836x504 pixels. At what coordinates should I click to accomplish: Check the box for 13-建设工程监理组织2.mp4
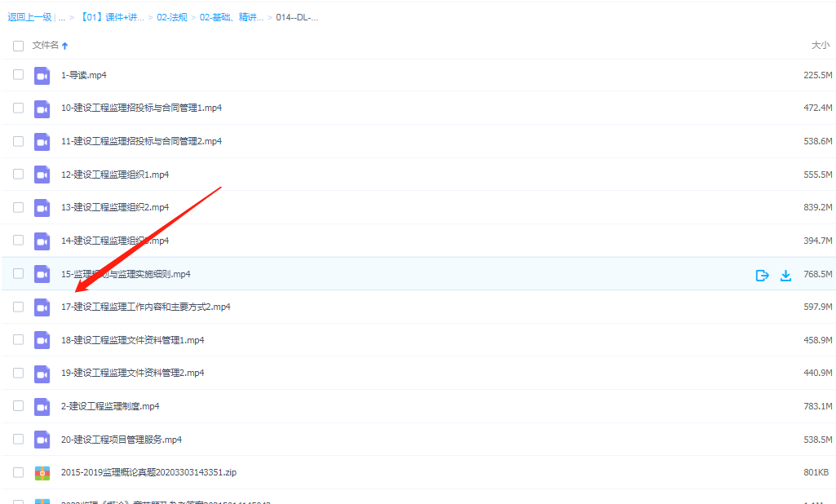tap(18, 207)
